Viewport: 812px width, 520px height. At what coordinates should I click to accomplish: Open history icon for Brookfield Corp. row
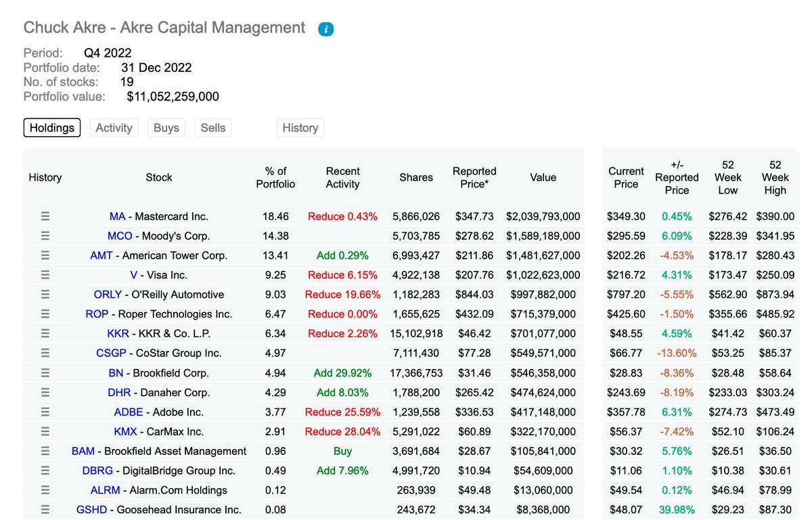45,373
